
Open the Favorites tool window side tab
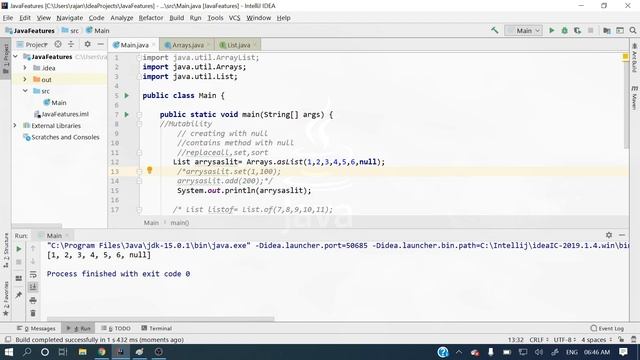[6, 299]
